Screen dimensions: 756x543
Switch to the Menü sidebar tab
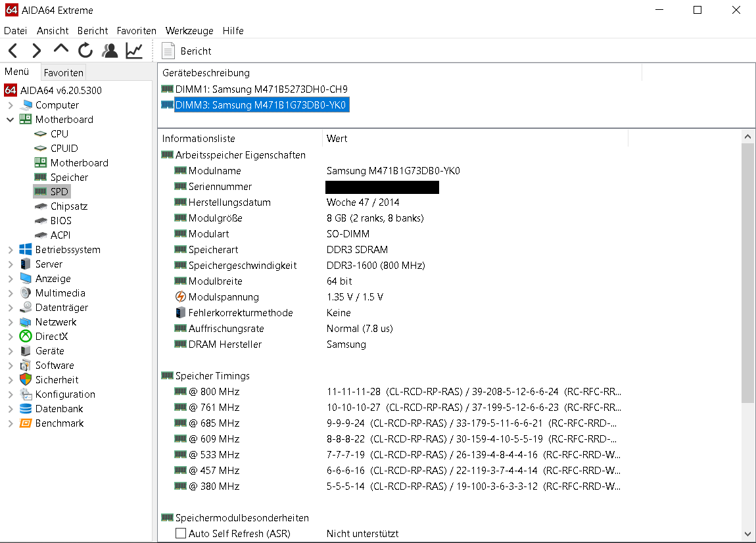(x=17, y=72)
